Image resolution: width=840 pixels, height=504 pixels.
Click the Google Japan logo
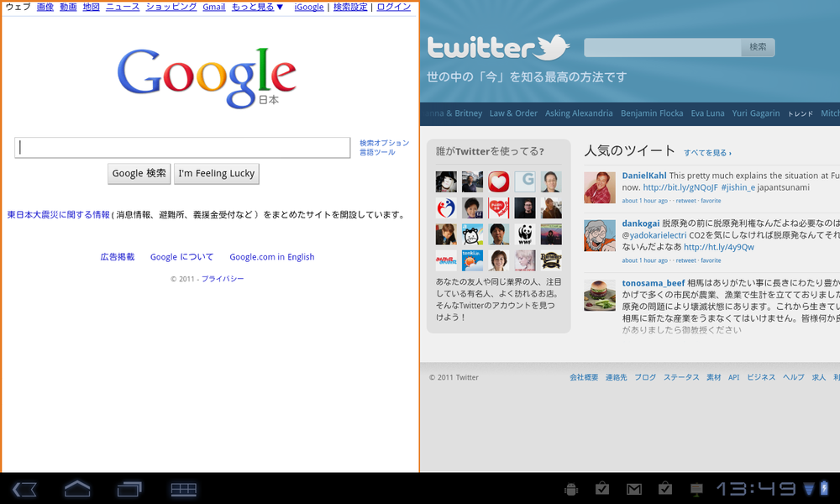pos(207,77)
